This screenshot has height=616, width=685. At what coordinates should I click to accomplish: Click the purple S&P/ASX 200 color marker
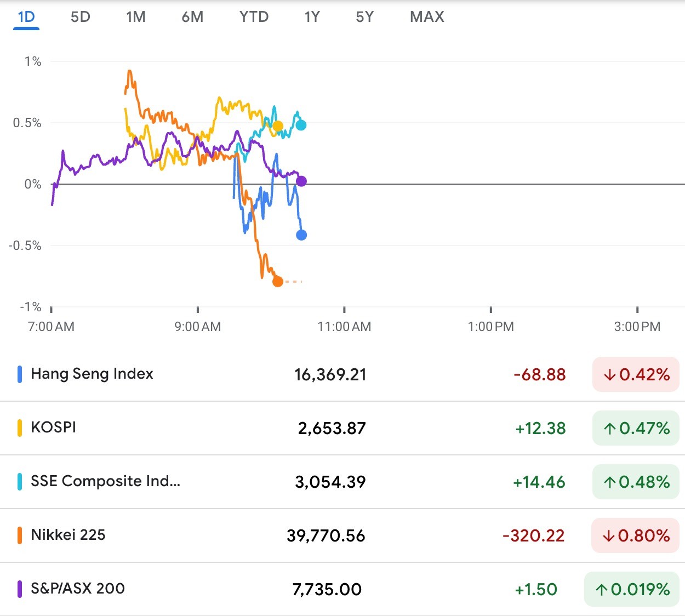tap(20, 589)
